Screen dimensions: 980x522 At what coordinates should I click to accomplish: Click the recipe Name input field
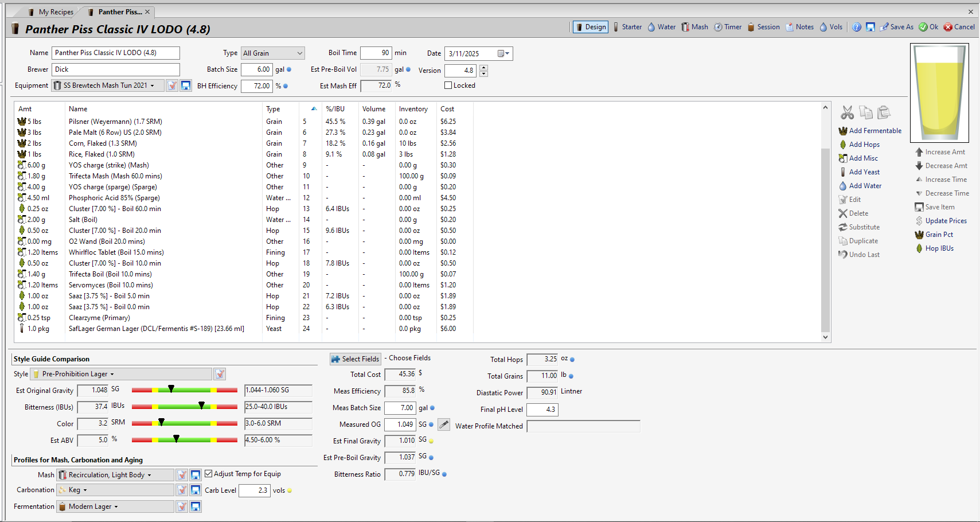pos(116,53)
